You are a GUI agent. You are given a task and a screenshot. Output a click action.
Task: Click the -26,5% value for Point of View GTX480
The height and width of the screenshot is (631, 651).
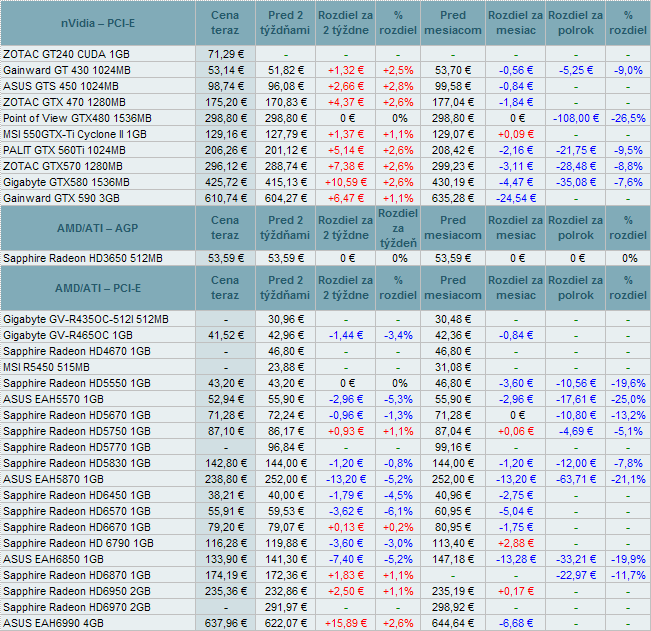pyautogui.click(x=628, y=118)
